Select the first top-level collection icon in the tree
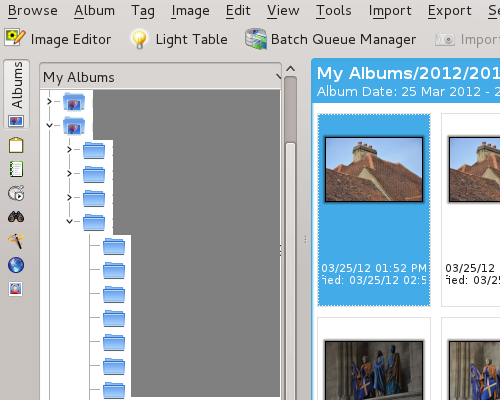Image resolution: width=500 pixels, height=400 pixels. point(74,101)
